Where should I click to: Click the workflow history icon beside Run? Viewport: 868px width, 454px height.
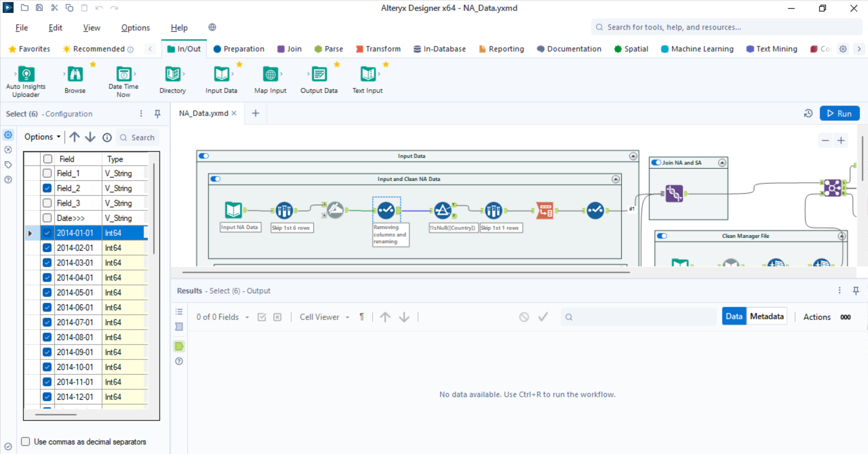tap(809, 113)
